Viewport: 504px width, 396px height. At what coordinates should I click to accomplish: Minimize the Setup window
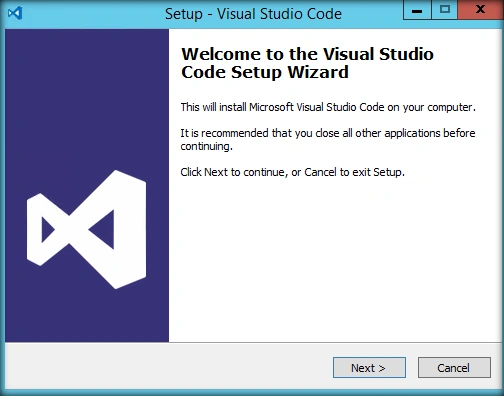pos(417,10)
